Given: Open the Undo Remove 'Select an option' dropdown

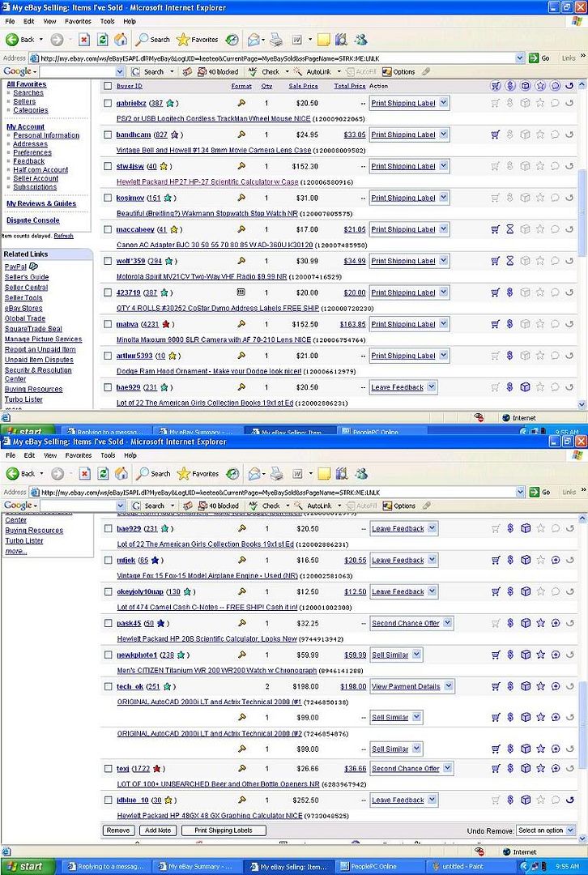Looking at the screenshot, I should click(x=546, y=830).
